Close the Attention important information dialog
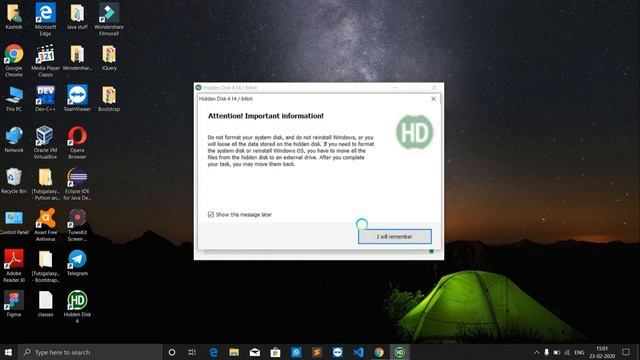The height and width of the screenshot is (360, 640). 433,99
